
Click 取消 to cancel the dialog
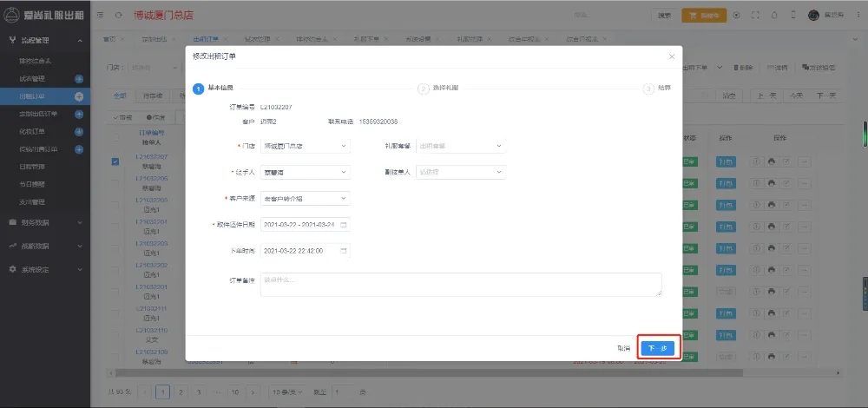[623, 348]
